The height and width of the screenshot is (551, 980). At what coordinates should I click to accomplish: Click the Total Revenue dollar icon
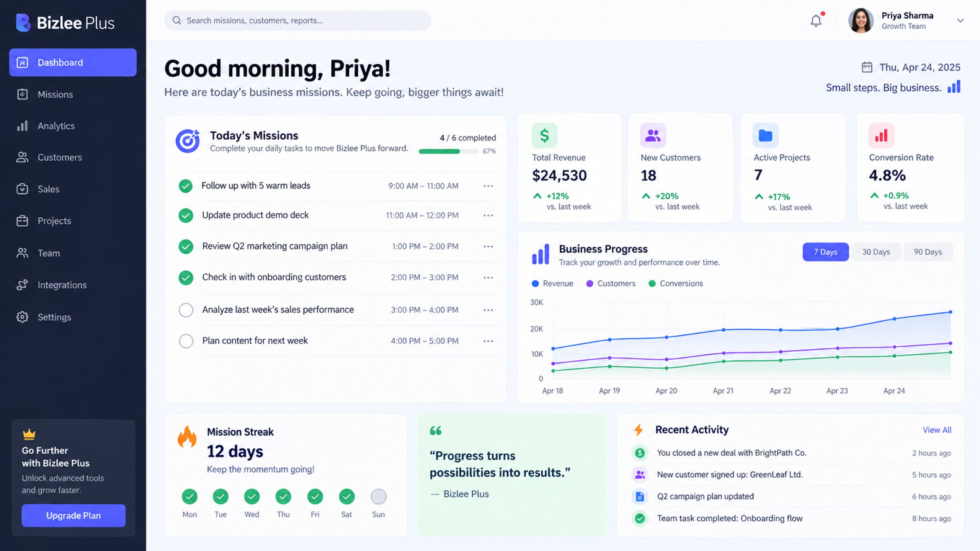coord(544,135)
